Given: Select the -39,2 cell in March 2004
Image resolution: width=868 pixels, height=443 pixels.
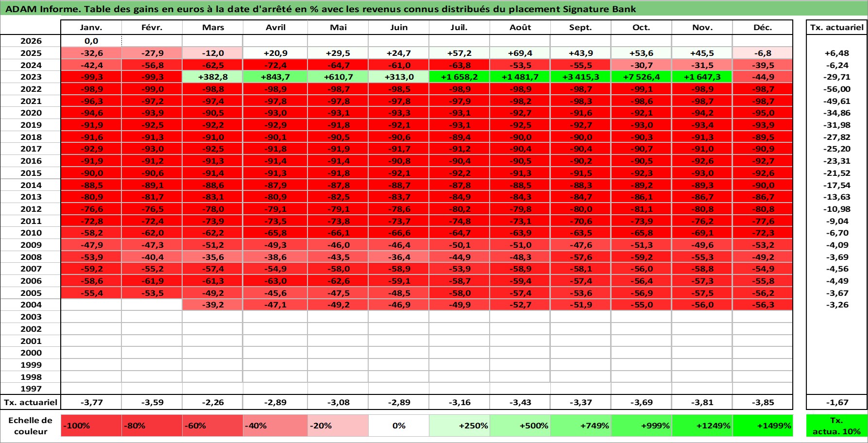Looking at the screenshot, I should coord(212,305).
